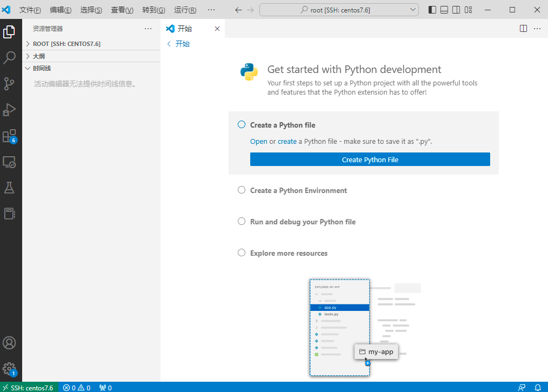Close the 开始 tab
Screen dimensions: 548x392
(x=217, y=29)
